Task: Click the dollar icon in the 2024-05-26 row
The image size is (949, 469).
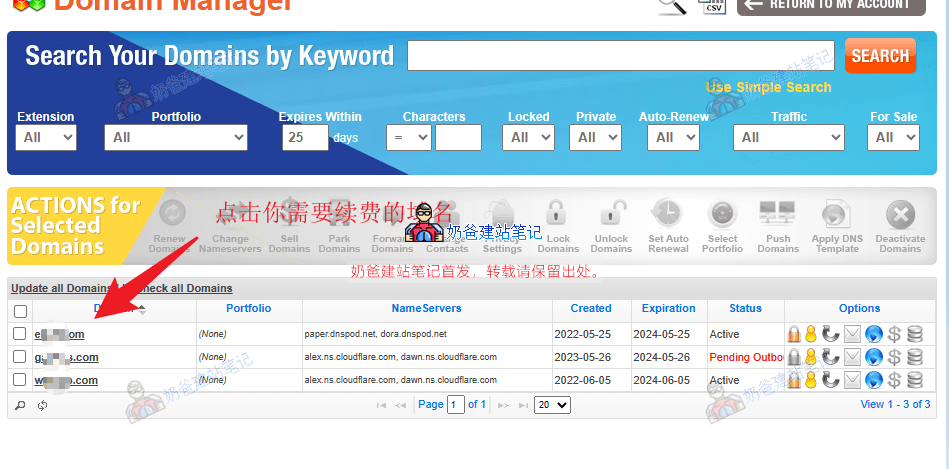Action: (x=895, y=357)
